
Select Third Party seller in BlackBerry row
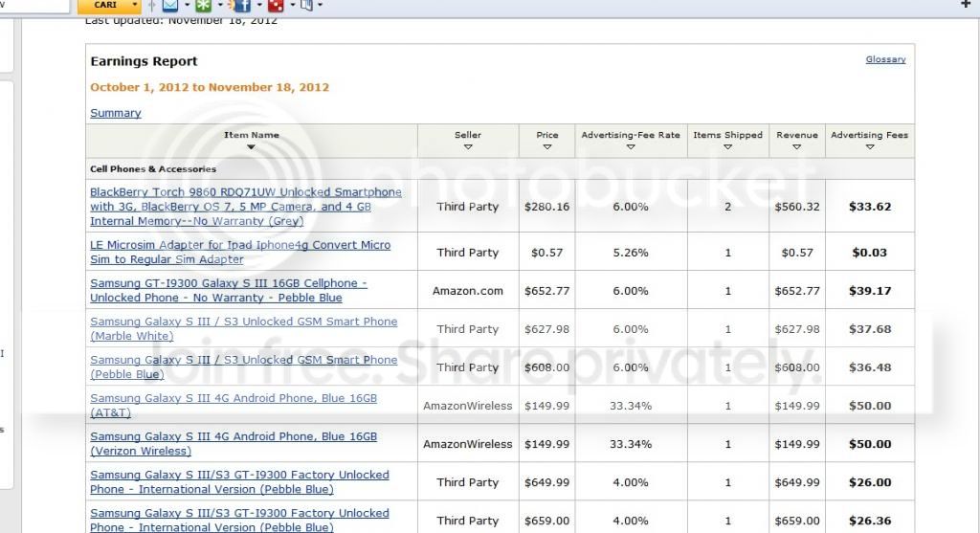(467, 207)
